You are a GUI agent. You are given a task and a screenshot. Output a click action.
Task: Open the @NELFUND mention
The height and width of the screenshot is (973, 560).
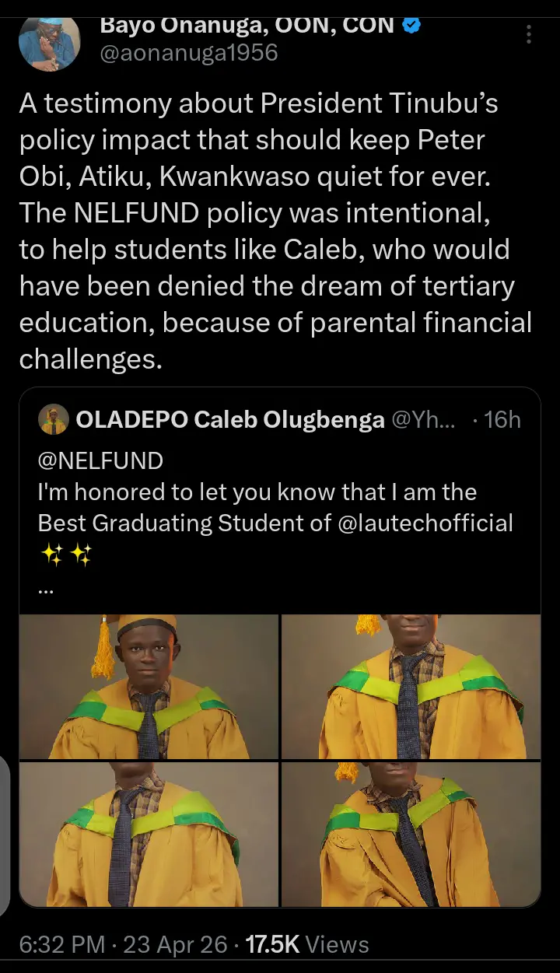(x=100, y=460)
